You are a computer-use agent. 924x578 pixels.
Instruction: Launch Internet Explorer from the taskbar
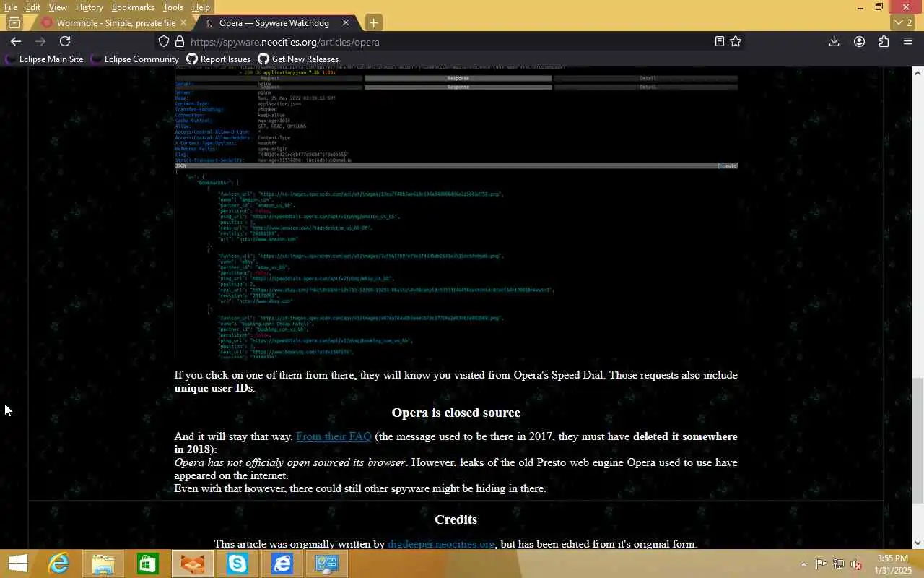(x=58, y=564)
